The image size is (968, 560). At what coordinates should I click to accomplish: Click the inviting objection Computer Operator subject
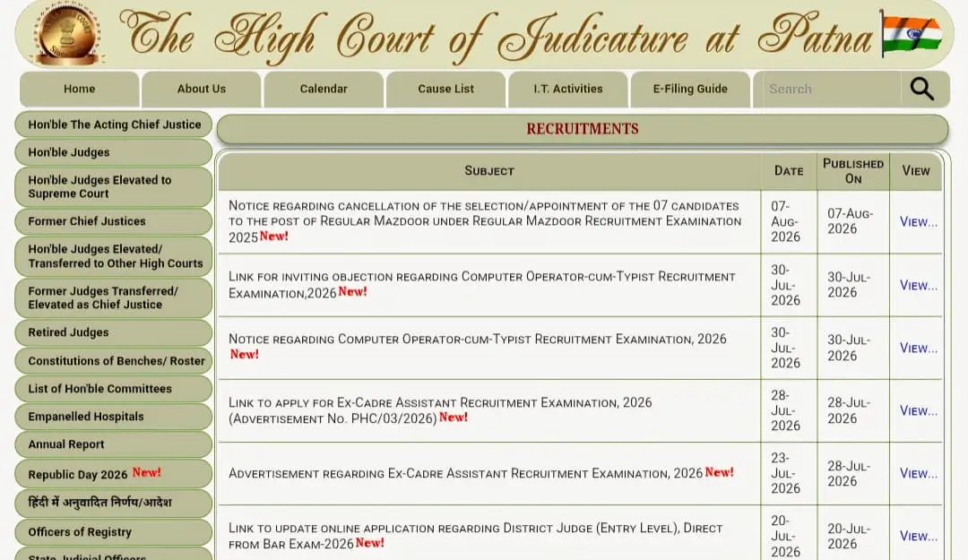tap(481, 284)
